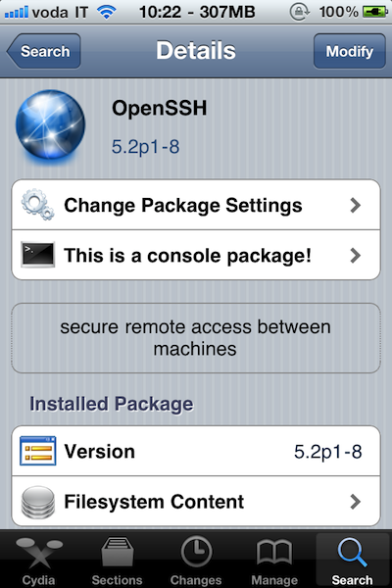Image resolution: width=392 pixels, height=588 pixels.
Task: Select the Version 5.2p1-8 row
Action: tap(196, 451)
